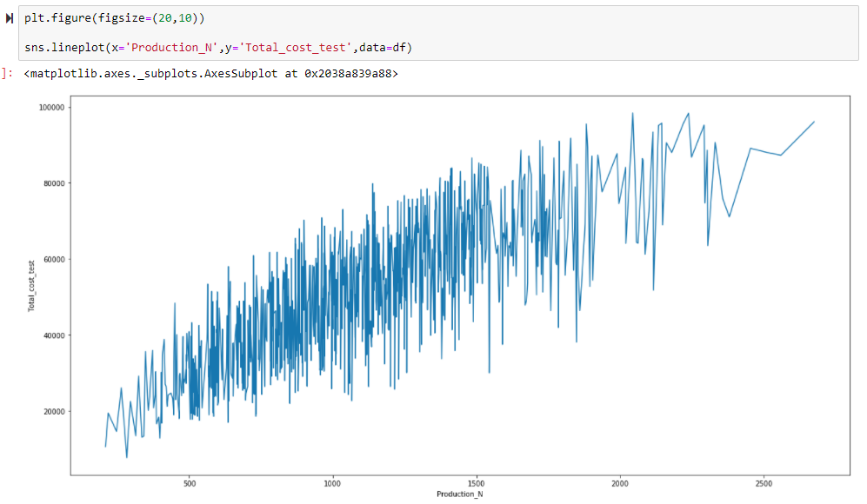Click the 100000 tick on y-axis
The width and height of the screenshot is (867, 504).
pyautogui.click(x=55, y=107)
